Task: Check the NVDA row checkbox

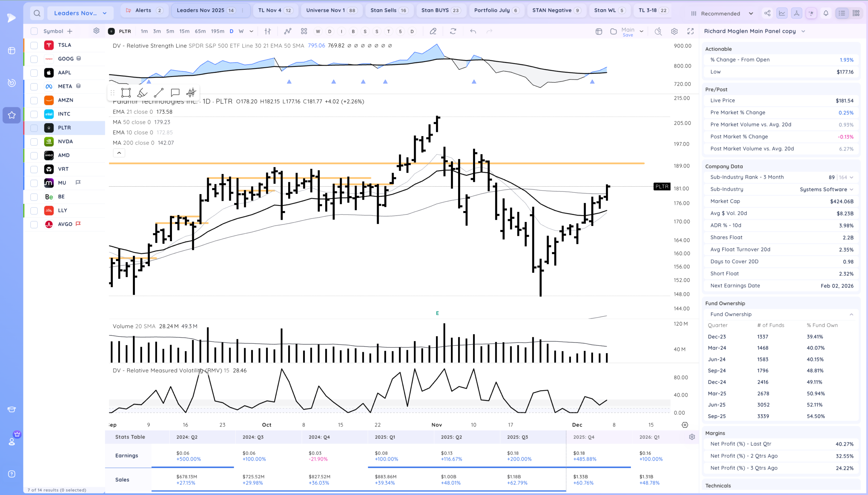Action: pyautogui.click(x=34, y=142)
